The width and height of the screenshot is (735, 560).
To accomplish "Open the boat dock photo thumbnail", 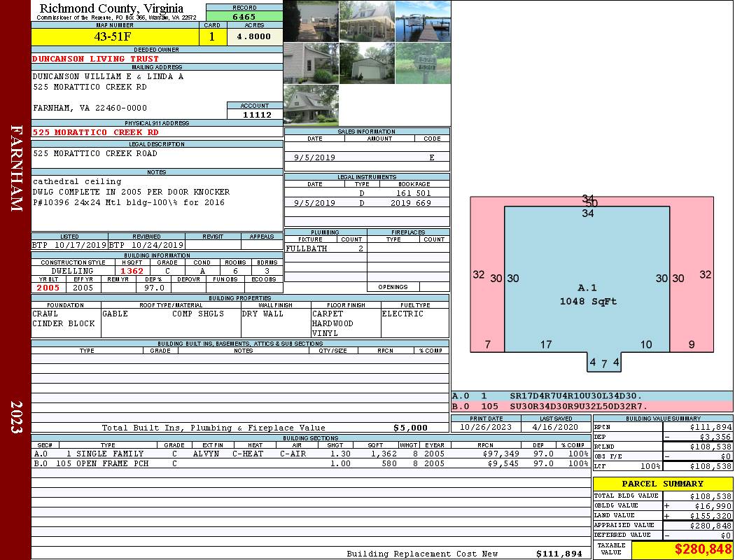I will pos(423,21).
